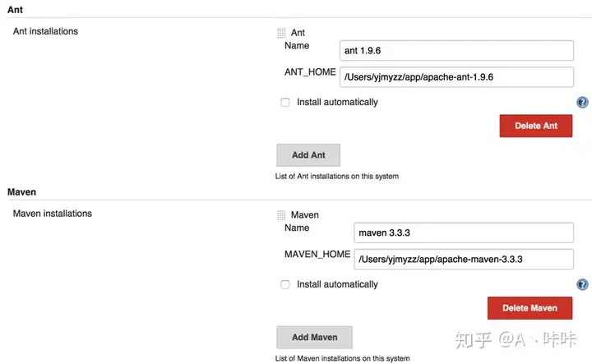The height and width of the screenshot is (364, 592).
Task: Open help for Ant Install automatically
Action: point(582,102)
